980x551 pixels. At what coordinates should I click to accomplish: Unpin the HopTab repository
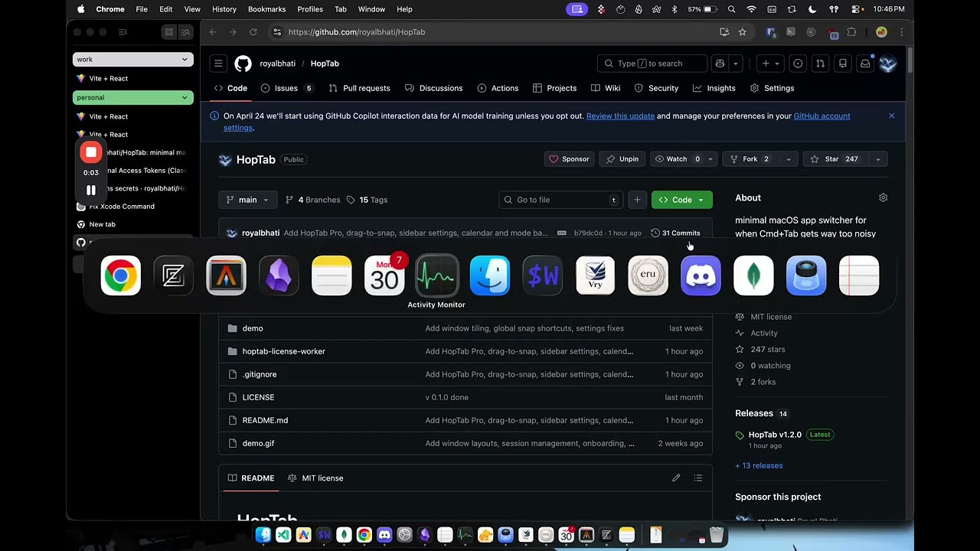tap(622, 159)
